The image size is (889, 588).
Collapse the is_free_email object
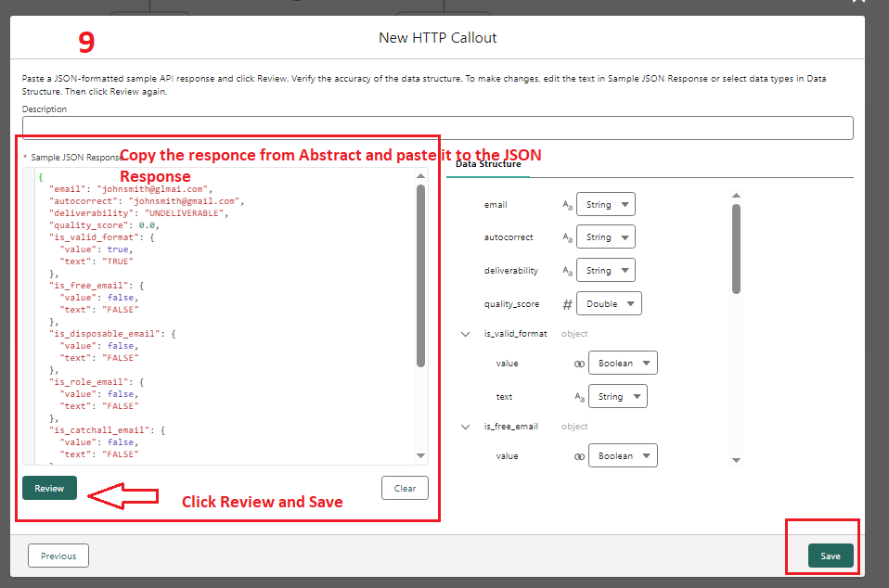[x=466, y=427]
